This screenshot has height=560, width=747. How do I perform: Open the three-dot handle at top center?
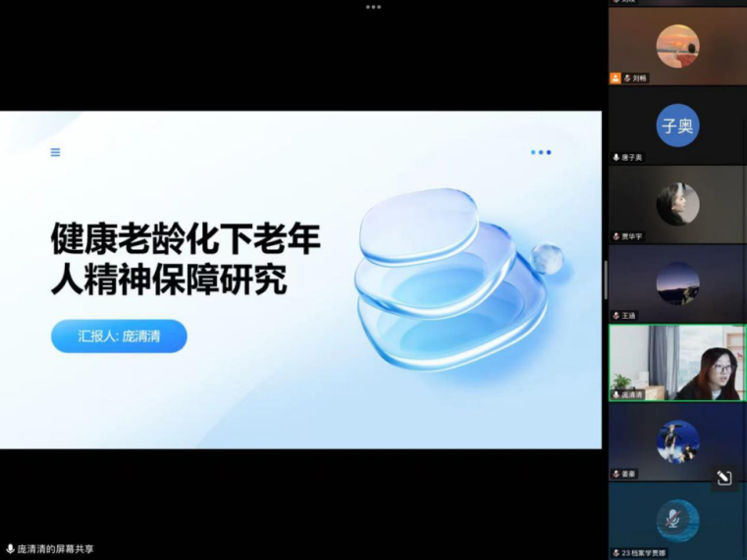373,6
